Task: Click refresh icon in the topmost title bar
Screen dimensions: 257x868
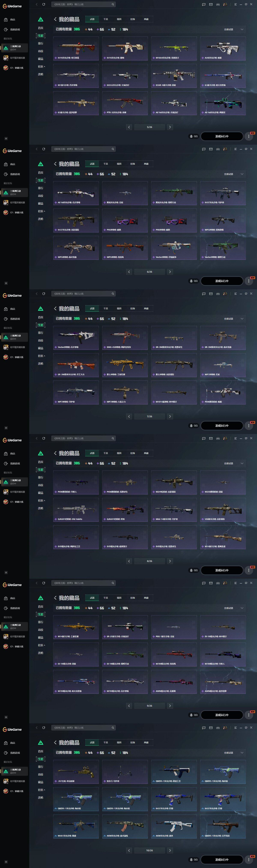Action: click(43, 4)
